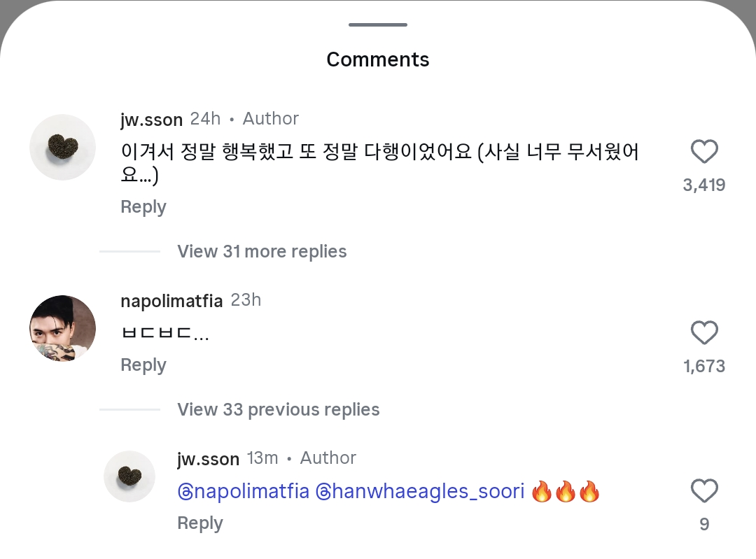The width and height of the screenshot is (756, 559).
Task: Tap the comments sheet drag handle
Action: coord(378,25)
